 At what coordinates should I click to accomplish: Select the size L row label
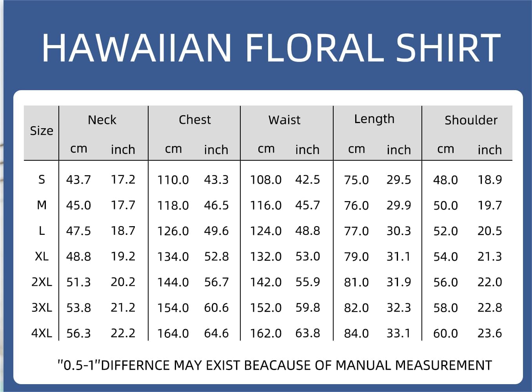[42, 230]
